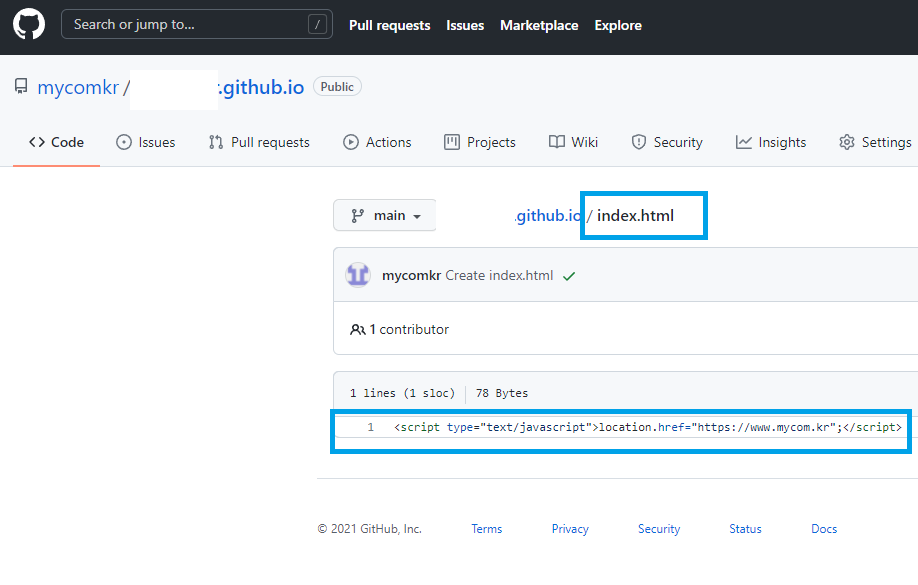
Task: Click the Issues circle-dot icon
Action: (x=124, y=142)
